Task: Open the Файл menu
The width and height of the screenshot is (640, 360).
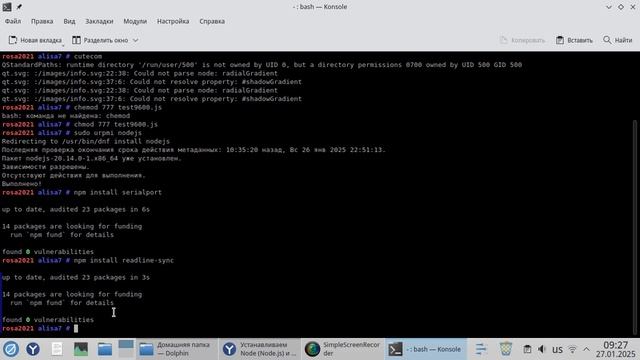Action: click(13, 21)
